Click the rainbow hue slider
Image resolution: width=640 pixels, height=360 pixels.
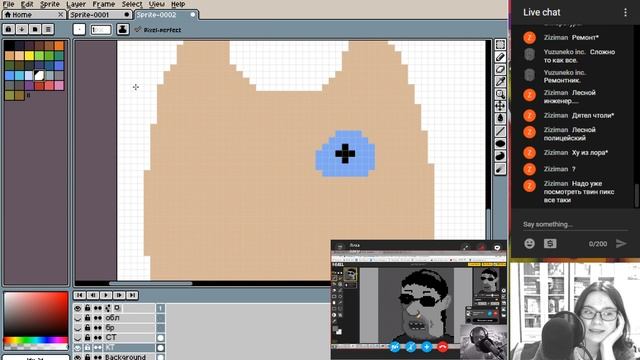coord(36,340)
